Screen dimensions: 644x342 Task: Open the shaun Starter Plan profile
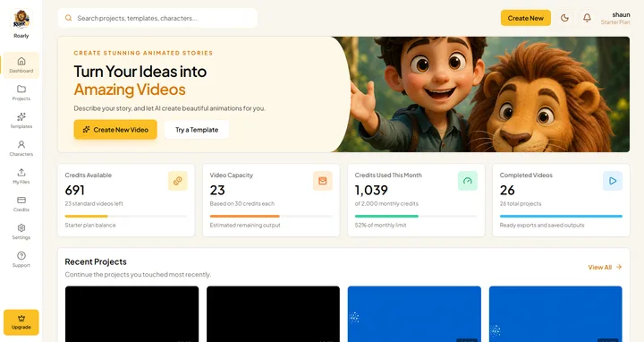click(x=615, y=18)
